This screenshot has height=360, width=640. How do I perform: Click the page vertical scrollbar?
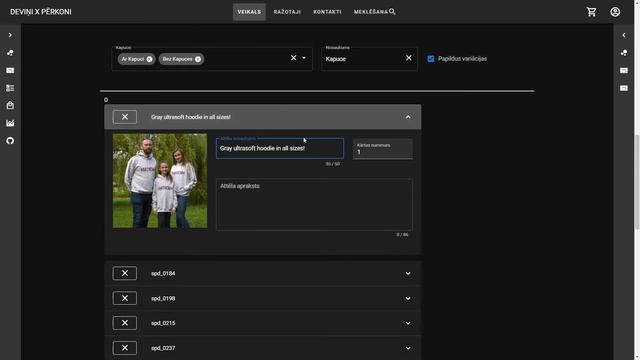(637, 182)
